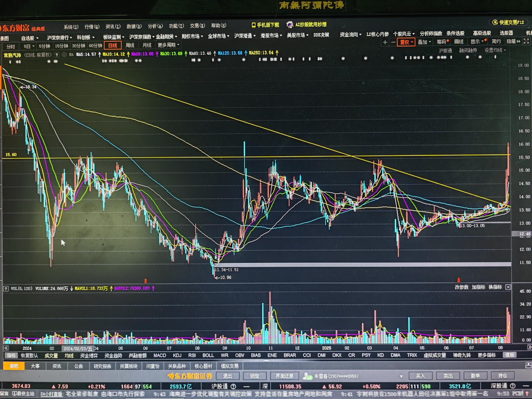This screenshot has height=399, width=532.
Task: Open MA indicator settings gear icon
Action: [x=64, y=55]
